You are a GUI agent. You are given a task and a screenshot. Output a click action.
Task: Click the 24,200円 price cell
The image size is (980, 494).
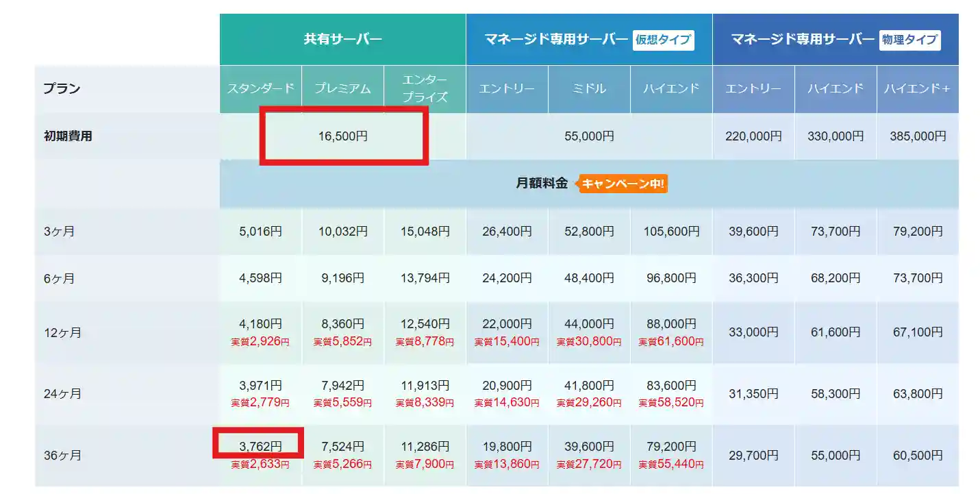[507, 279]
